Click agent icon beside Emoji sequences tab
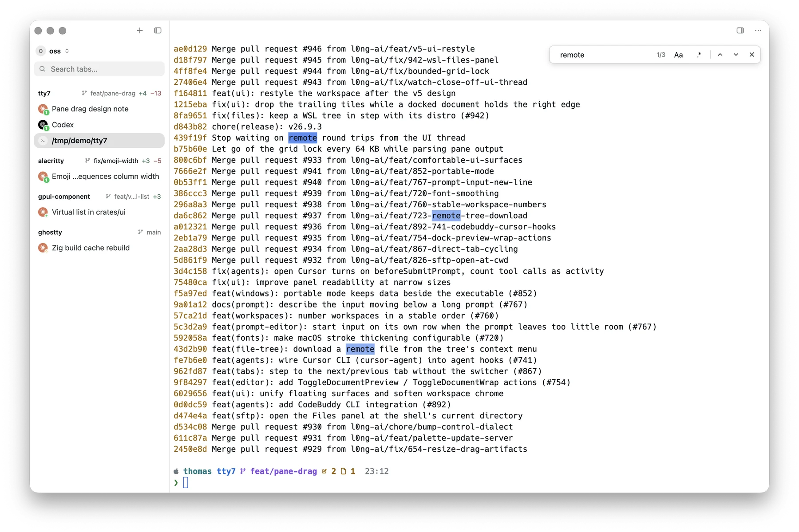Image resolution: width=799 pixels, height=532 pixels. coord(43,177)
